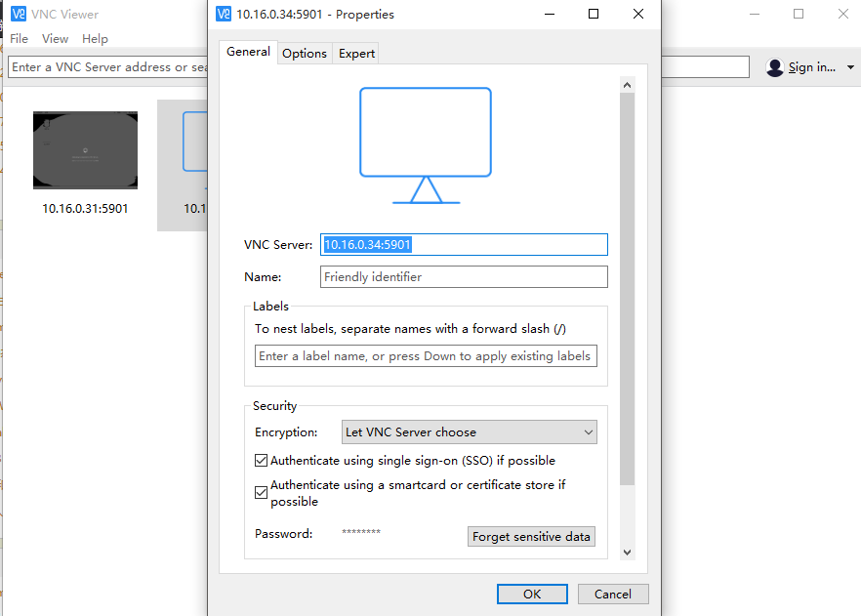This screenshot has height=616, width=861.
Task: Toggle smartcard or certificate store authentication checkbox
Action: click(262, 492)
